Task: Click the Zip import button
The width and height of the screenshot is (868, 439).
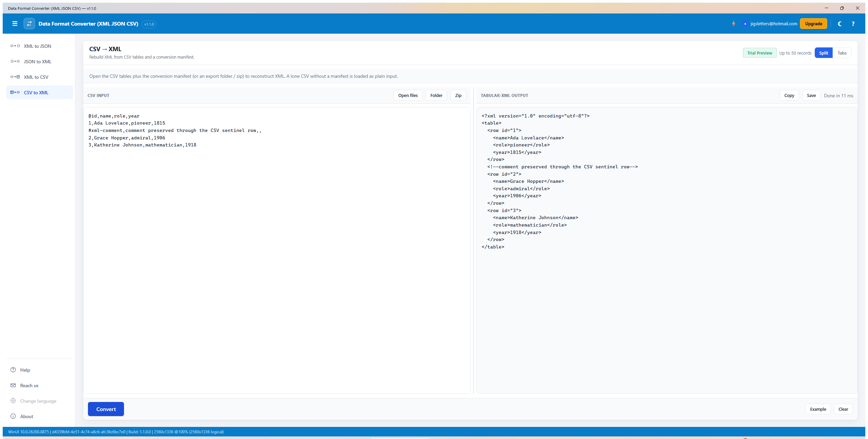Action: [x=458, y=96]
